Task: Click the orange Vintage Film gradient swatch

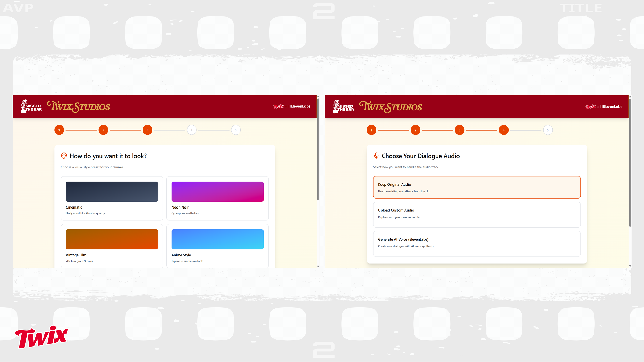Action: coord(112,239)
